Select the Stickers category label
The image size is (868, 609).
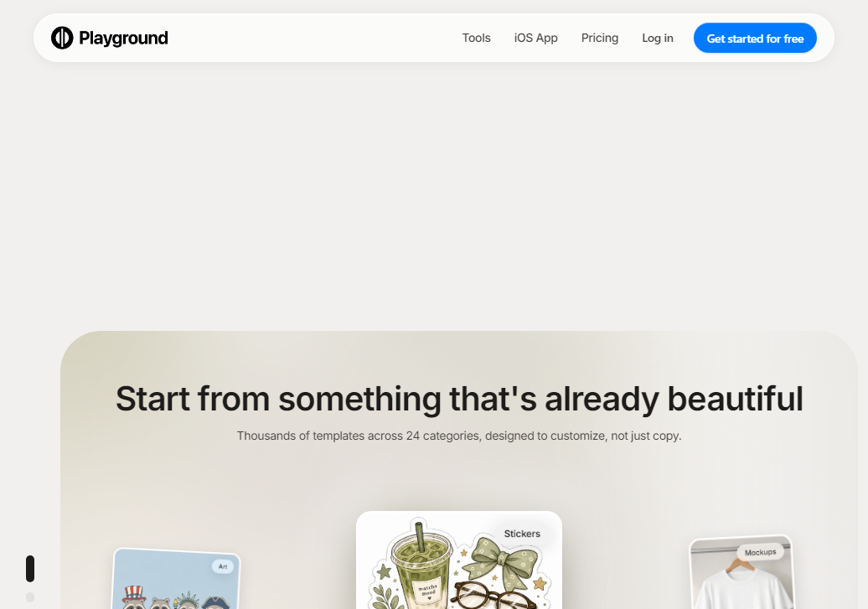pyautogui.click(x=522, y=534)
